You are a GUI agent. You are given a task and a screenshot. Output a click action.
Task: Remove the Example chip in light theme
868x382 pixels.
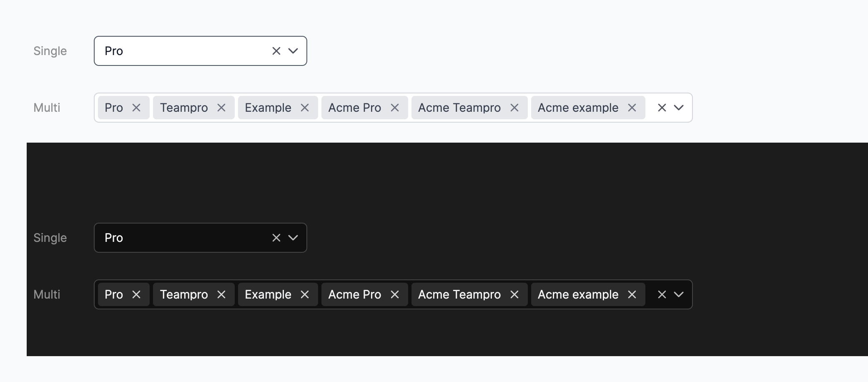coord(304,108)
